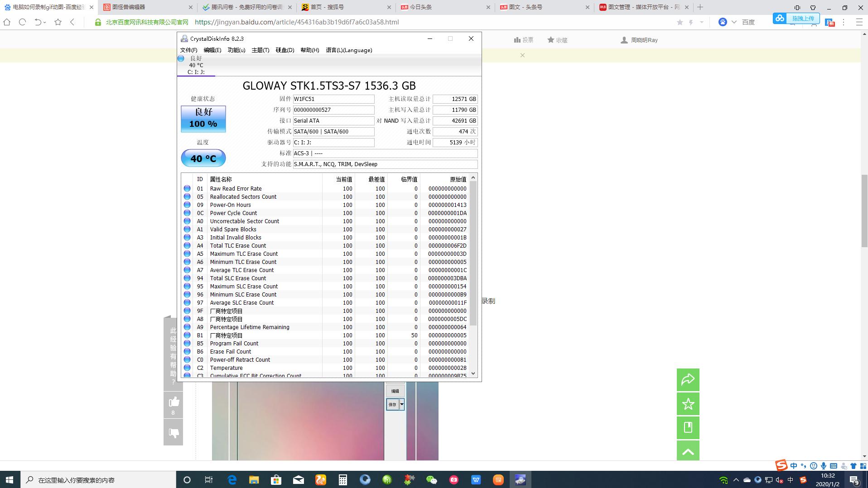Open WeChat from the taskbar

point(431,480)
